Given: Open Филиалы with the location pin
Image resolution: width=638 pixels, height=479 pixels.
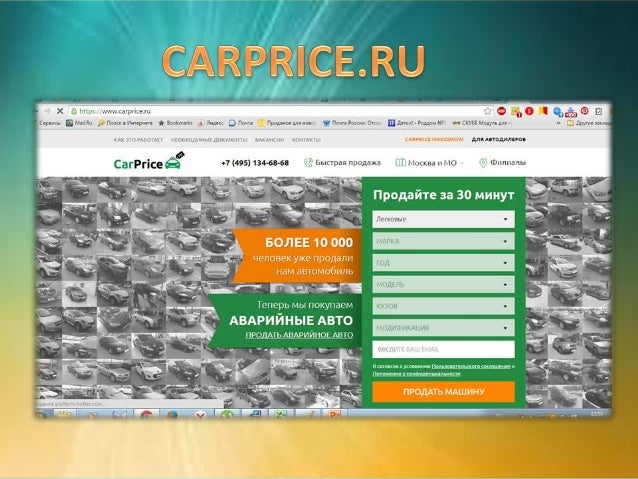Looking at the screenshot, I should tap(503, 163).
